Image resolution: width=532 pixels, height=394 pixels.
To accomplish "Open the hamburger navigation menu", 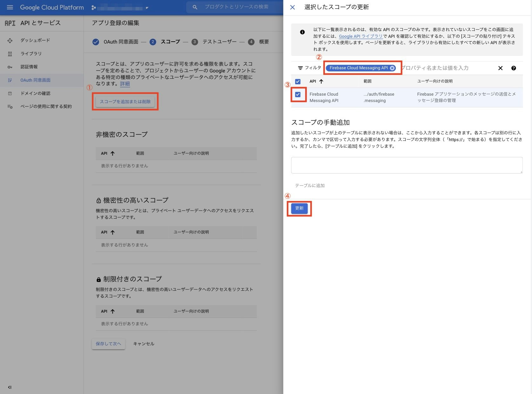I will point(10,7).
